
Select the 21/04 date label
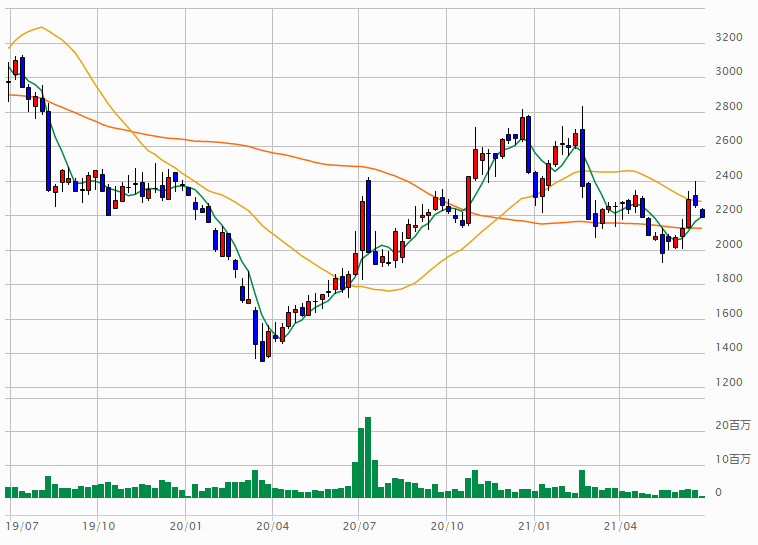click(620, 526)
